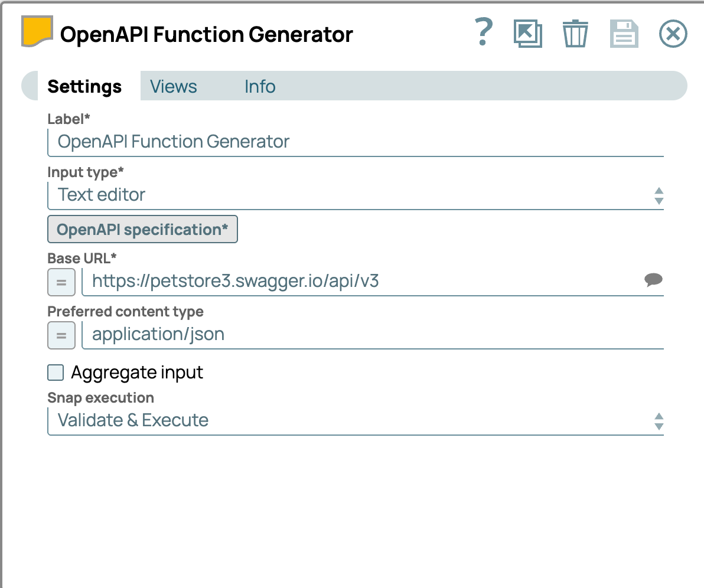
Task: Switch to the Views tab
Action: 173,87
